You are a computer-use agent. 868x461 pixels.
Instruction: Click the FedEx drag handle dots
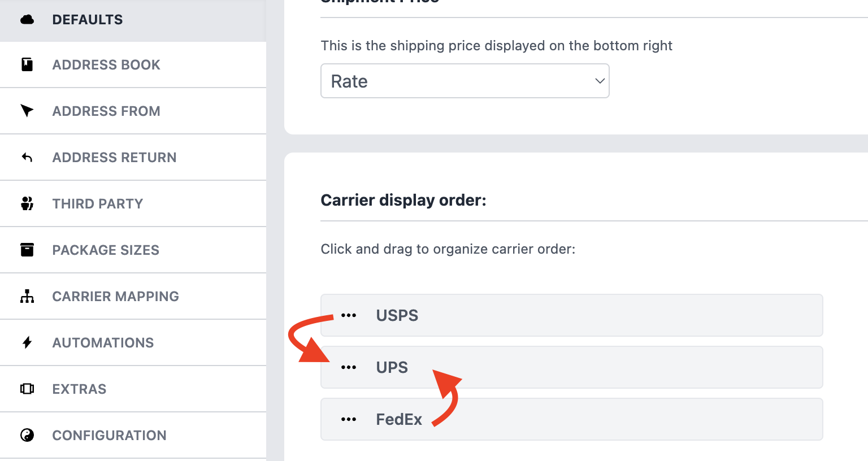[349, 419]
